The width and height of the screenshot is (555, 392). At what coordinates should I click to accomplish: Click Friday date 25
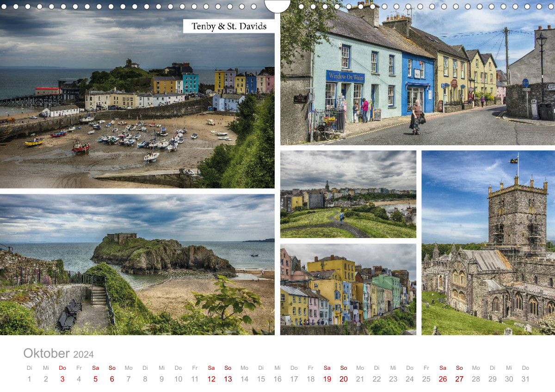[x=426, y=379]
